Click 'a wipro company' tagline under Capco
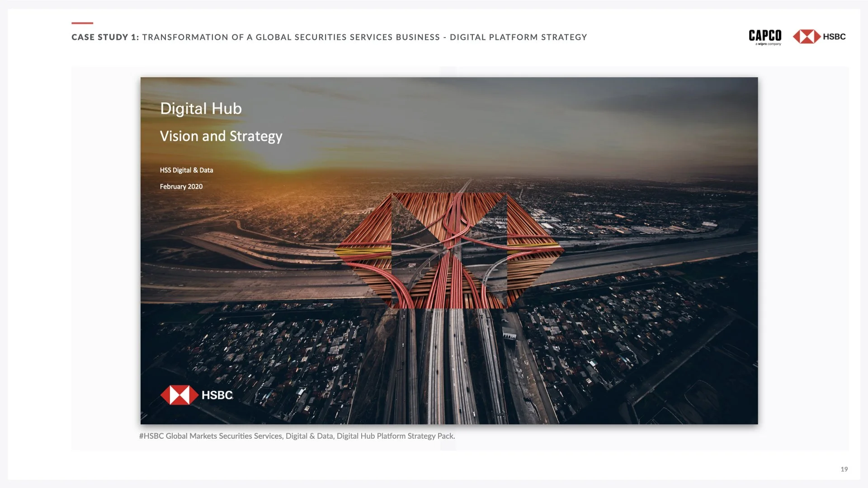 click(x=768, y=44)
